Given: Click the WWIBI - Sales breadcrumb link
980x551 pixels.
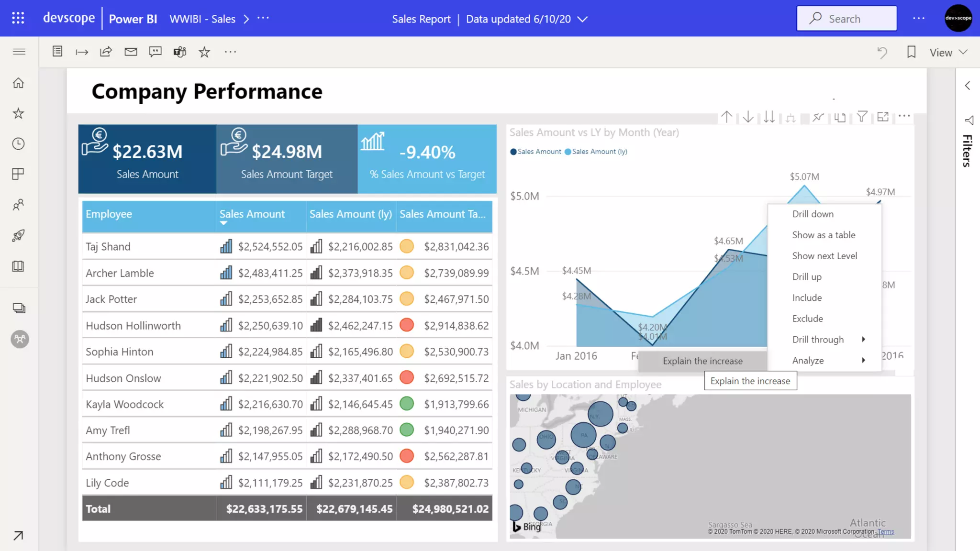Looking at the screenshot, I should point(202,19).
